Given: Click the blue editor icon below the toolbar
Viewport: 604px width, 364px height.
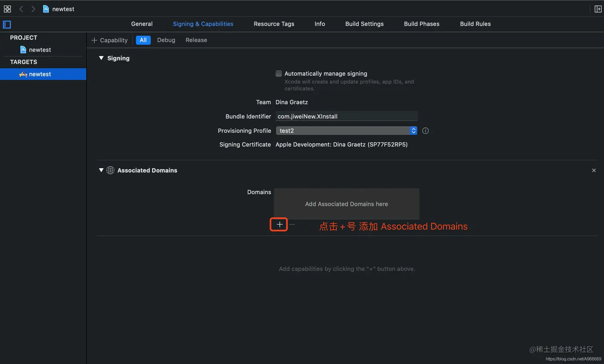Looking at the screenshot, I should 6,24.
